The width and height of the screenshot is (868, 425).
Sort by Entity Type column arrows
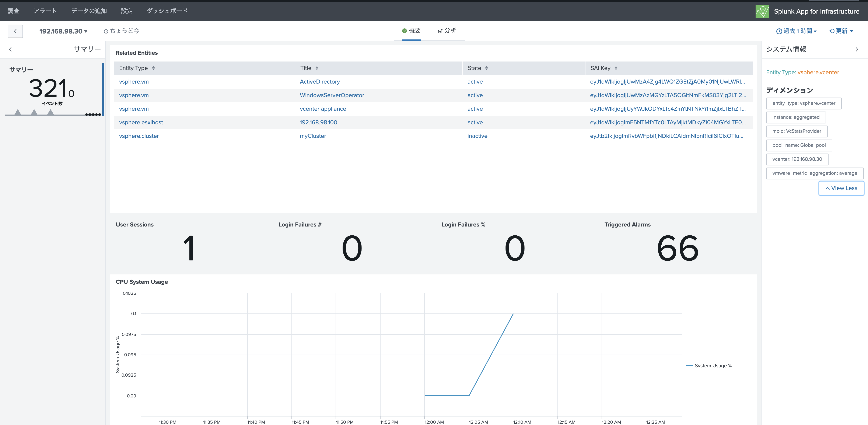(153, 68)
